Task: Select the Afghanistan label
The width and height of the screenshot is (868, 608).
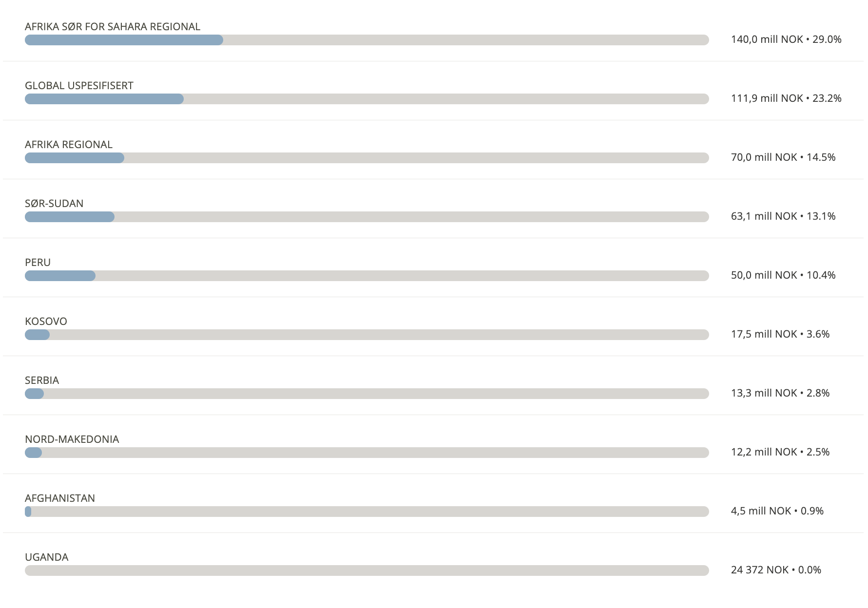Action: coord(60,498)
